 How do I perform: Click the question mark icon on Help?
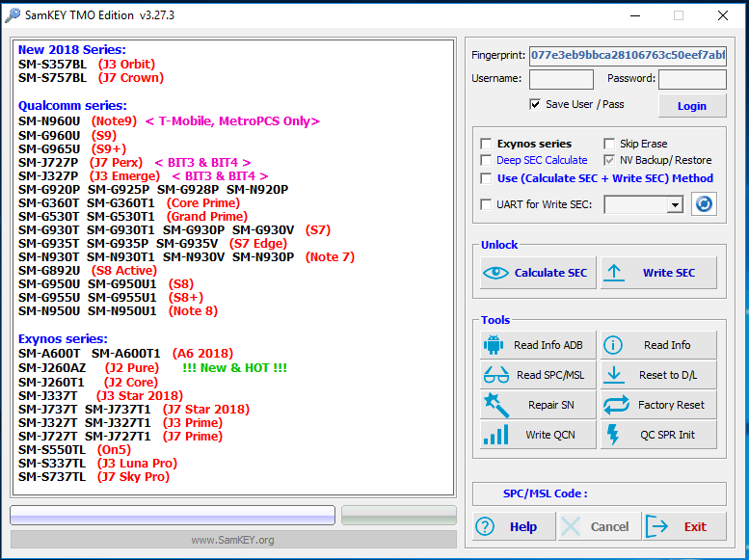tap(485, 526)
